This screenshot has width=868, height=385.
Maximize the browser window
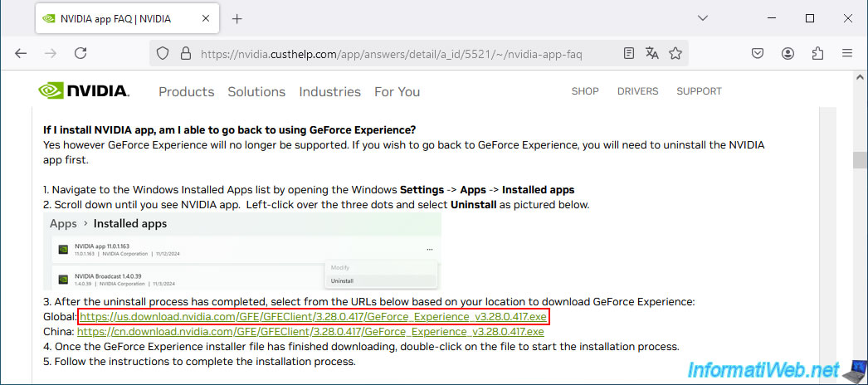pos(810,18)
